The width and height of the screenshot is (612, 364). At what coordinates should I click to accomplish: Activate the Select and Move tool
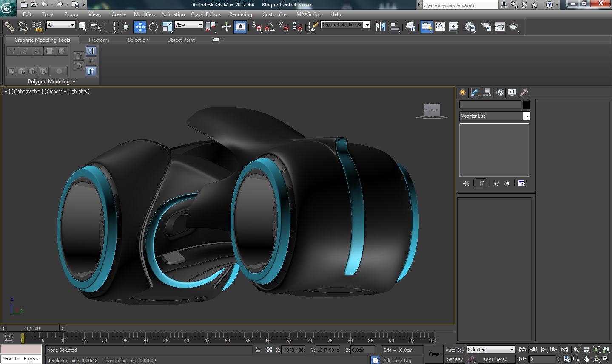pyautogui.click(x=139, y=27)
